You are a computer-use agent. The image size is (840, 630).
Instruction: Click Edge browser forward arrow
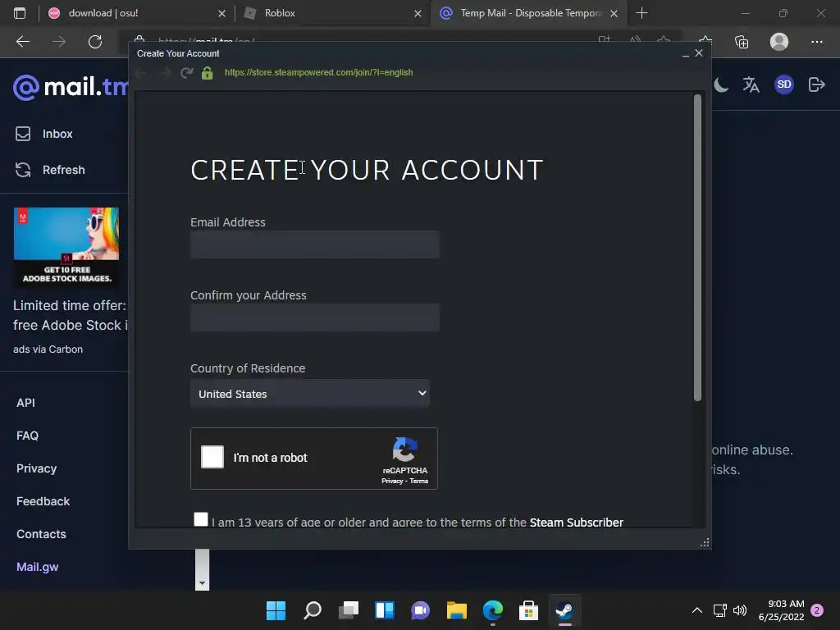click(x=59, y=42)
